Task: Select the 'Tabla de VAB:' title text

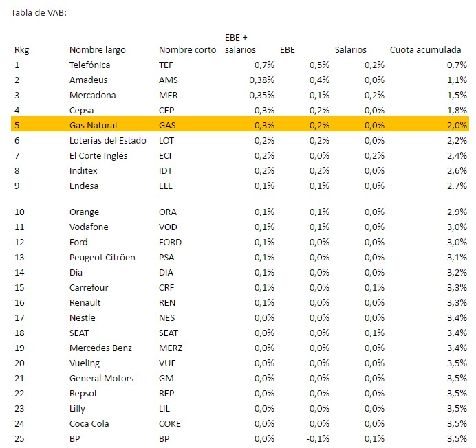Action: (39, 13)
